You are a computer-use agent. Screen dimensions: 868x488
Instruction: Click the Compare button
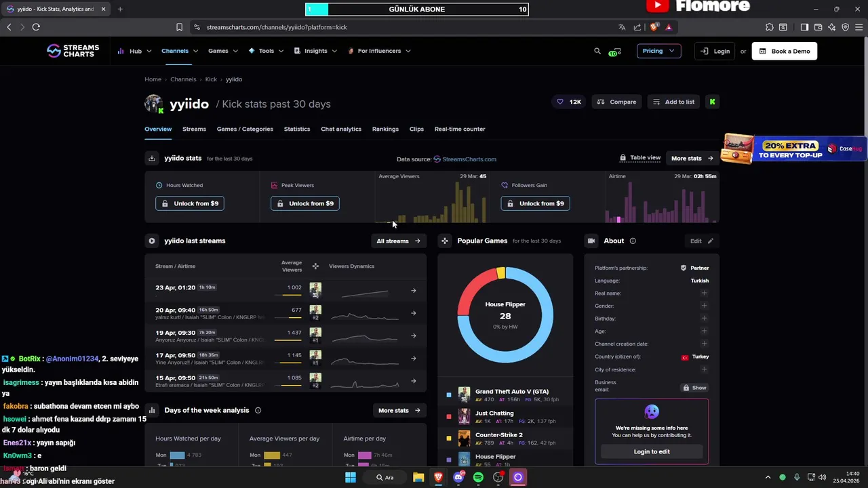pyautogui.click(x=616, y=102)
